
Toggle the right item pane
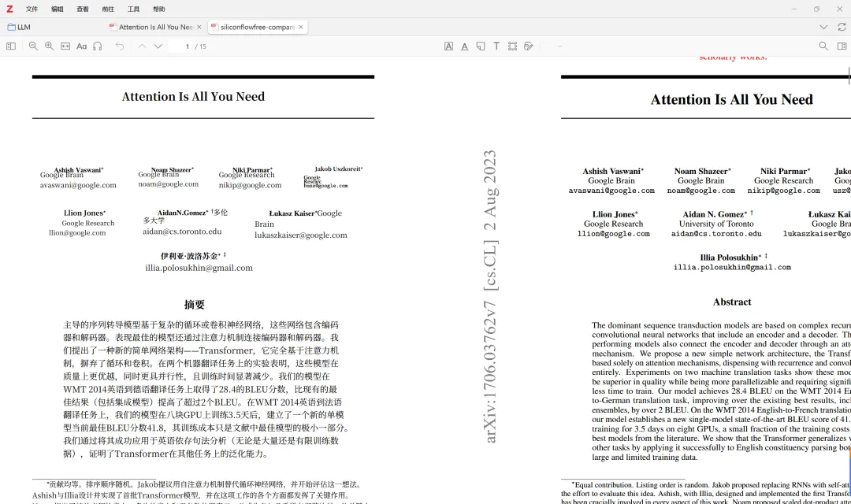pyautogui.click(x=842, y=46)
